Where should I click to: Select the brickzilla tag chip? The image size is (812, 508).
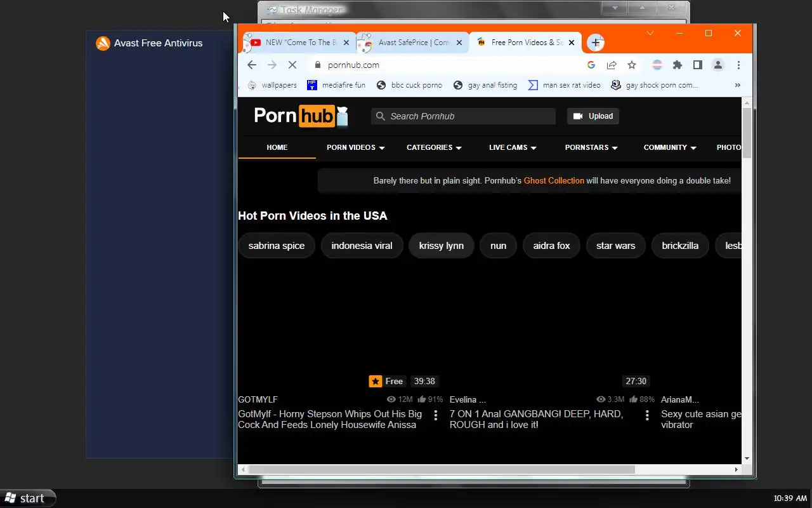click(x=680, y=246)
